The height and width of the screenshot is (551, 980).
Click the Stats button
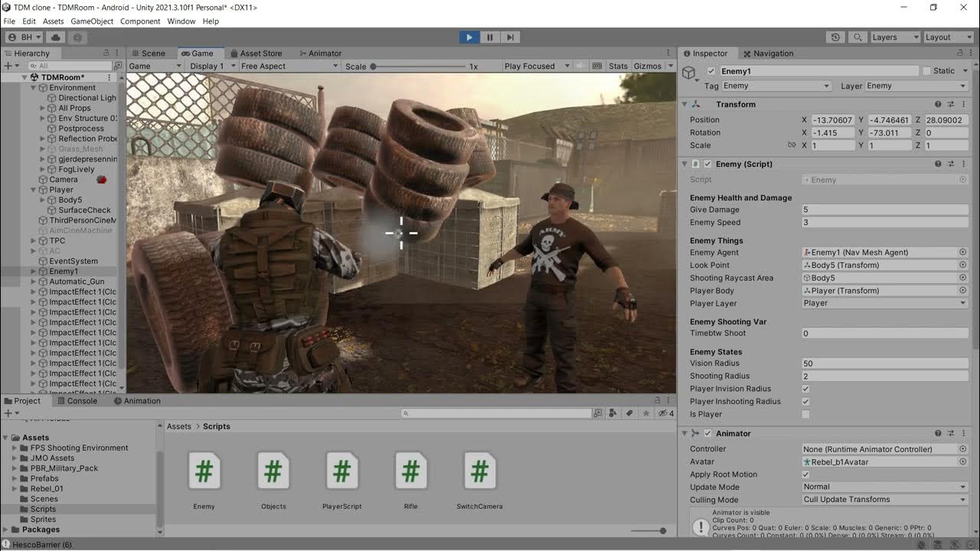pos(619,67)
